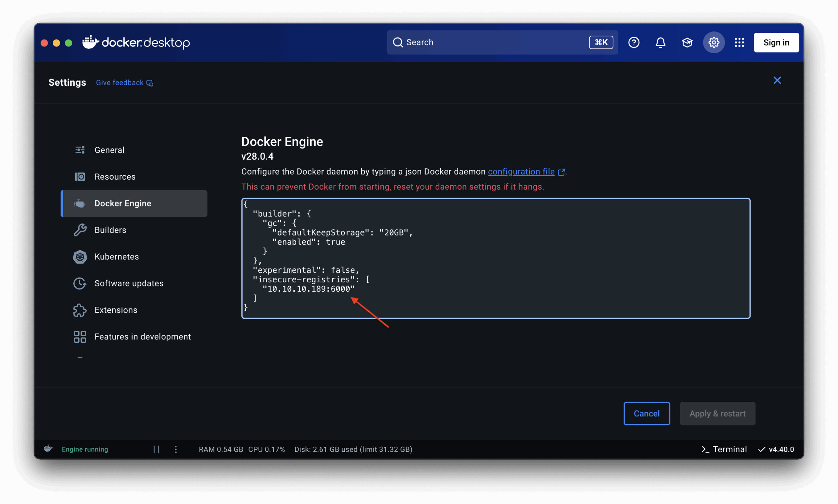This screenshot has width=838, height=504.
Task: Open Features in development section
Action: coord(142,337)
